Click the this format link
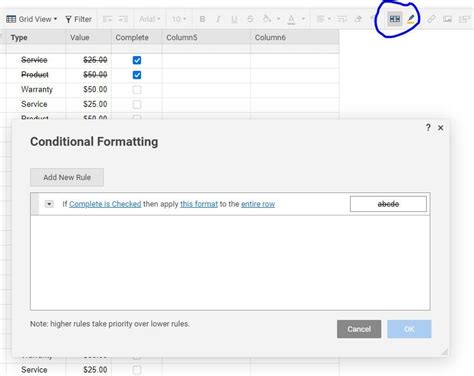This screenshot has height=376, width=474. (199, 204)
